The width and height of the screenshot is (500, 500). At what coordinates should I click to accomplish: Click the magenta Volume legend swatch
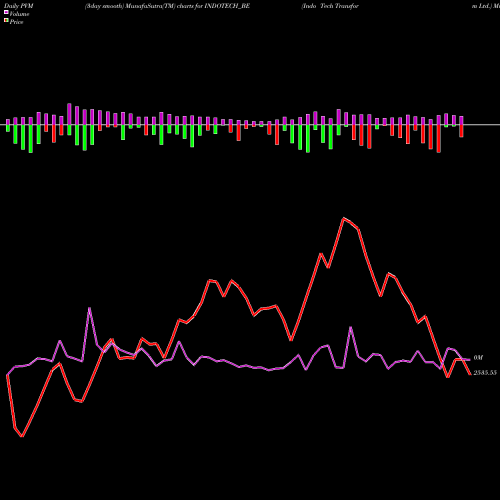(x=6, y=13)
